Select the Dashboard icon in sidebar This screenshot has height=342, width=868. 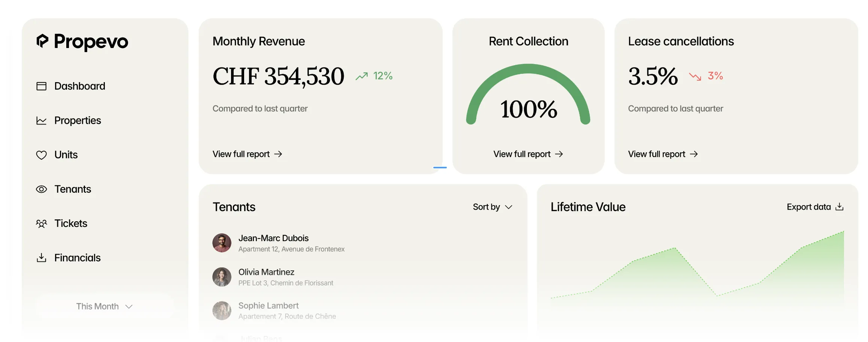pyautogui.click(x=41, y=86)
